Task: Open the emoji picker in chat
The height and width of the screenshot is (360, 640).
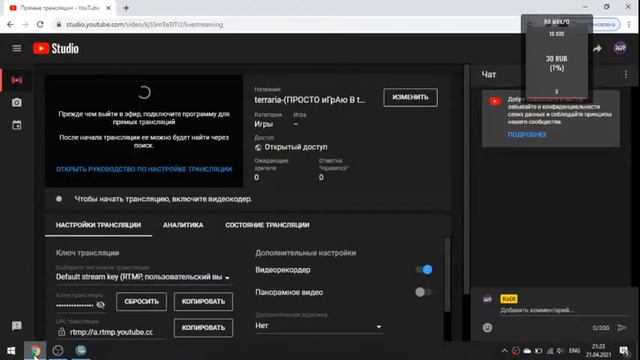Action: (x=487, y=327)
